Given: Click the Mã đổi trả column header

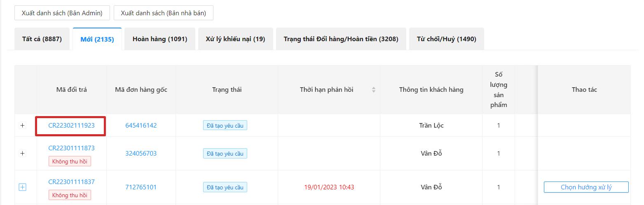Looking at the screenshot, I should click(71, 90).
